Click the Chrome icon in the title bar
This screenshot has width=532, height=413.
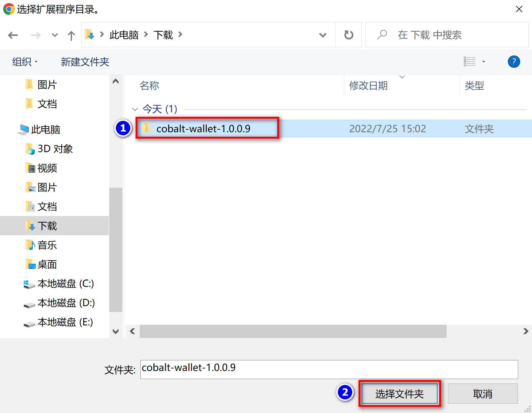[9, 9]
